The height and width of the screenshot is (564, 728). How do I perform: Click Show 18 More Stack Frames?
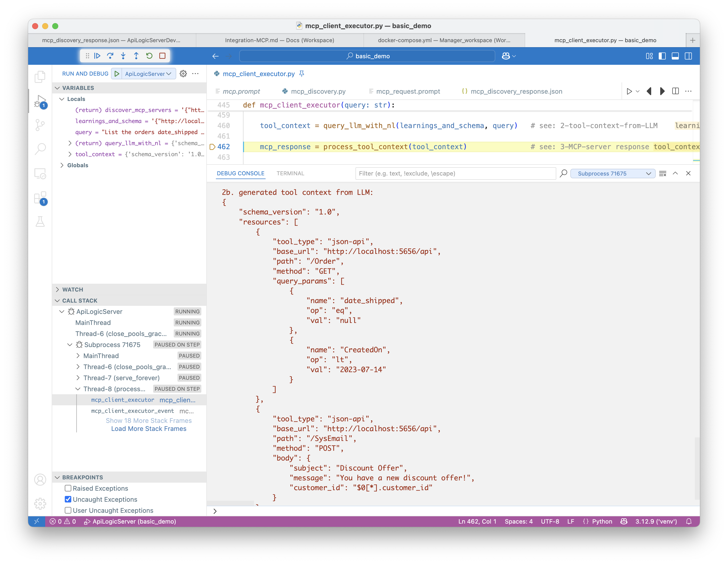pos(149,421)
